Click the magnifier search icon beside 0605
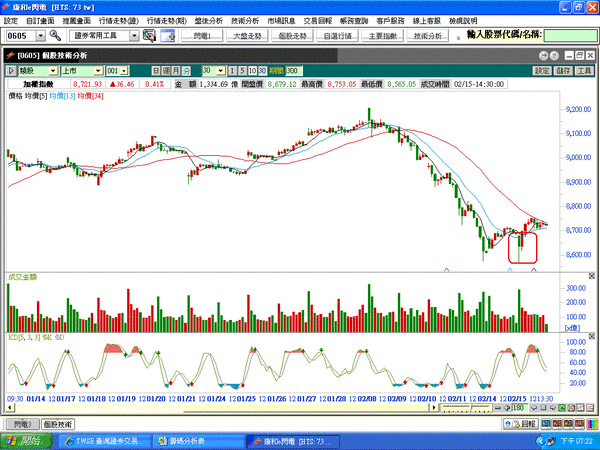 point(55,36)
